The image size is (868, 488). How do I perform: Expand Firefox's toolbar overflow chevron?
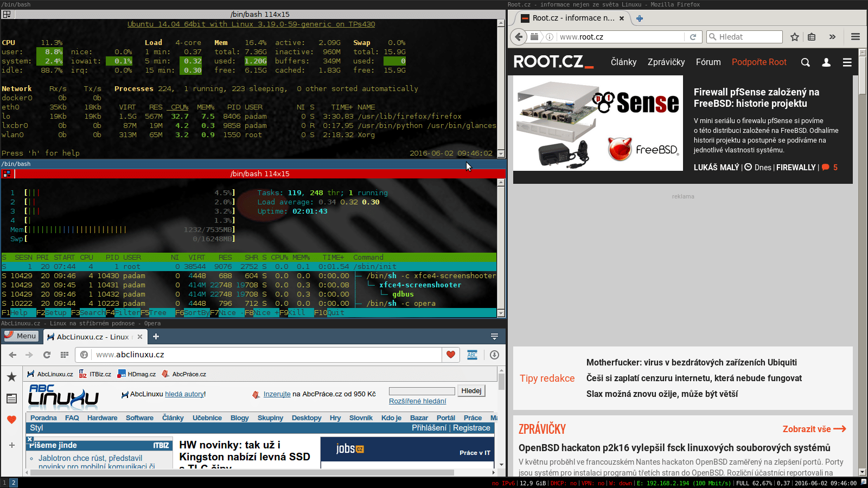(x=832, y=37)
